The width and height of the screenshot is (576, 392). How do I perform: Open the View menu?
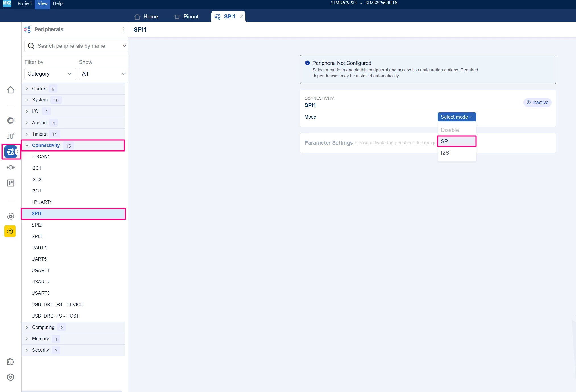[x=42, y=3]
